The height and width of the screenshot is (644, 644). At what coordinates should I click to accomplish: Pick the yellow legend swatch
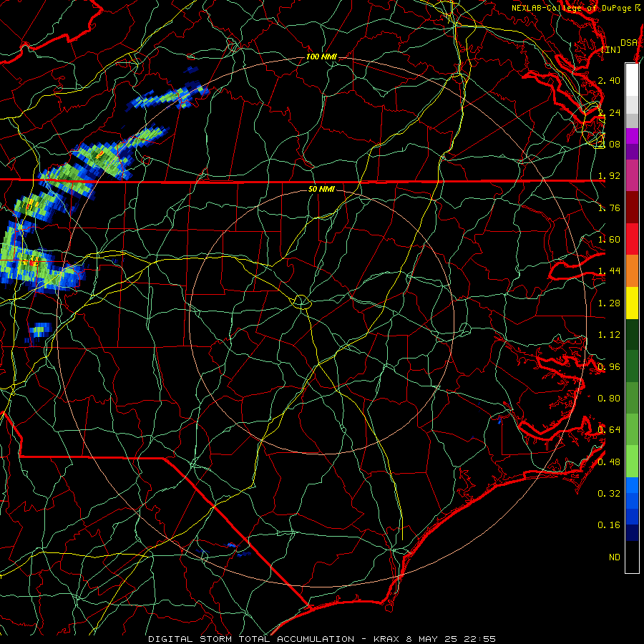pyautogui.click(x=632, y=303)
